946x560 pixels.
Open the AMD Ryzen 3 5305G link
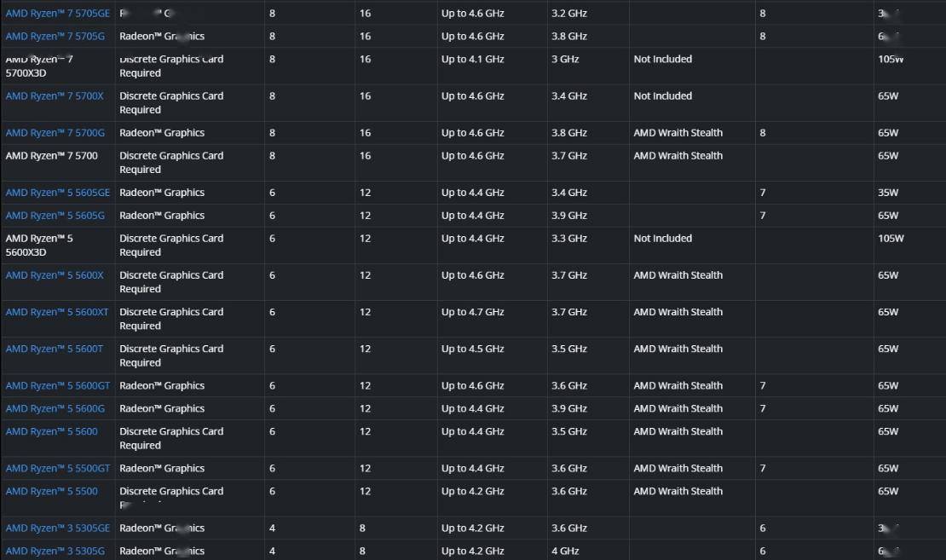tap(55, 551)
